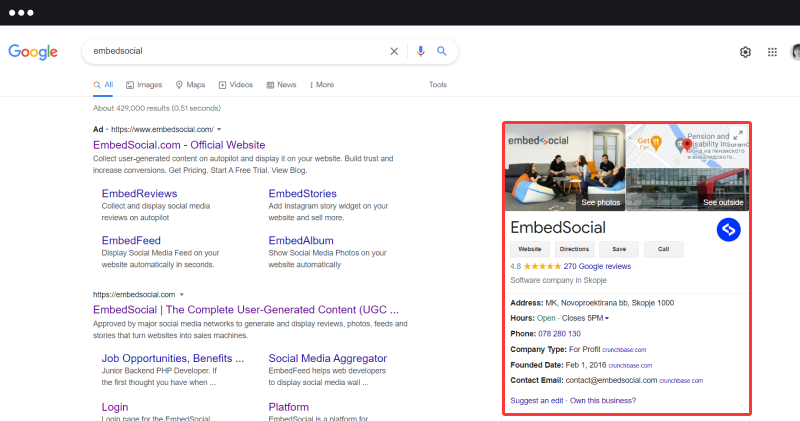The width and height of the screenshot is (800, 421).
Task: Click the Google logo
Action: (x=33, y=51)
